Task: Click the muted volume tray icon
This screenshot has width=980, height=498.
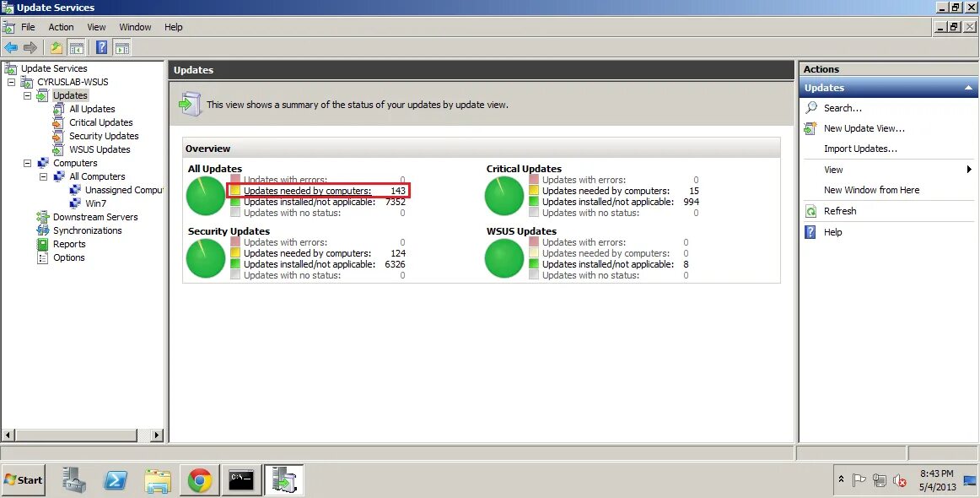Action: coord(900,480)
